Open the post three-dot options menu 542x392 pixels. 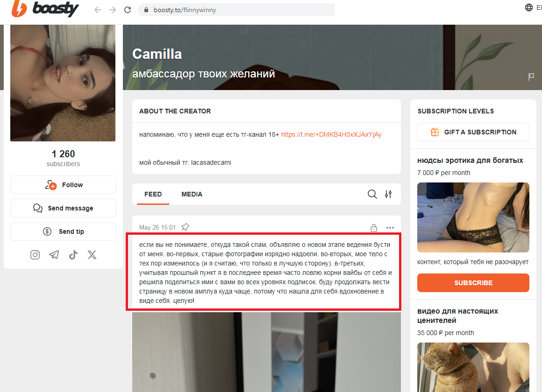(390, 228)
